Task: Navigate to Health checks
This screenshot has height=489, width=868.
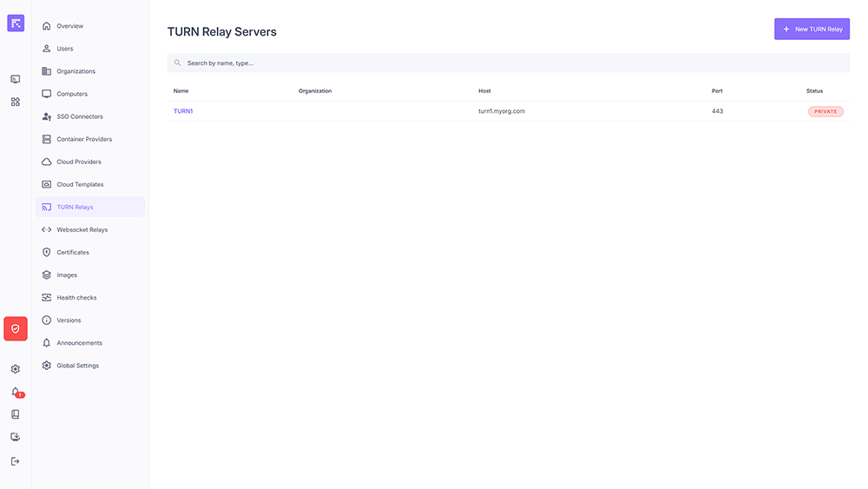Action: coord(76,297)
